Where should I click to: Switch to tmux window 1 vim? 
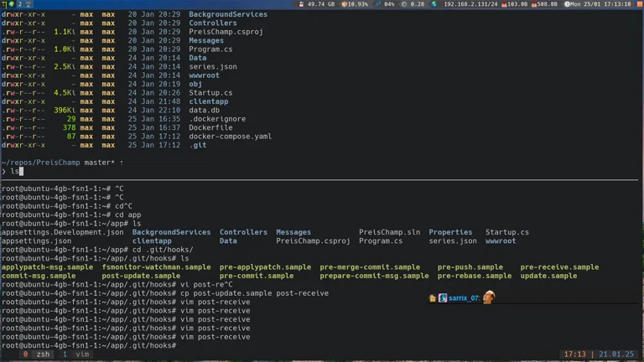[76, 354]
